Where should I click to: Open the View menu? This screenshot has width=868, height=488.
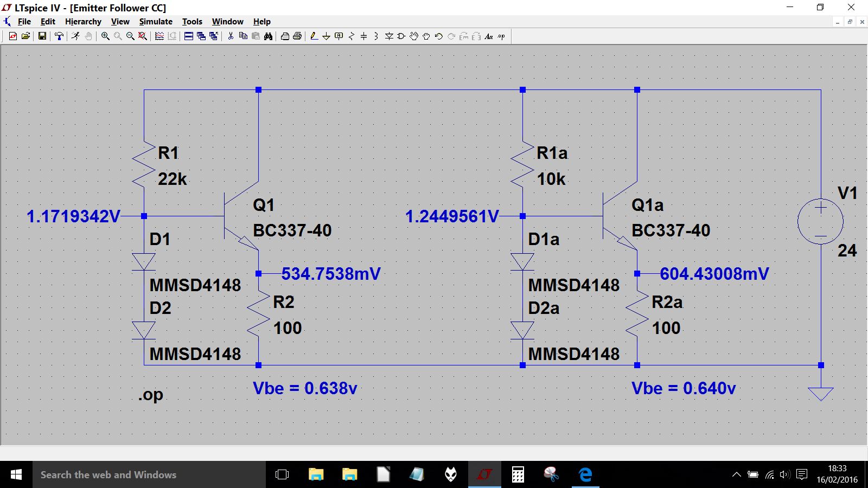click(x=120, y=22)
